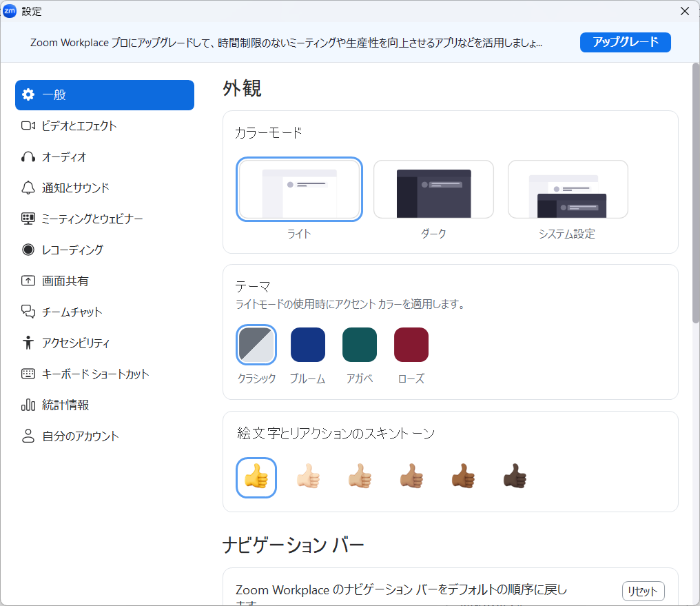Open the ビデオとエフェクト settings tab
The height and width of the screenshot is (606, 700).
coord(105,126)
